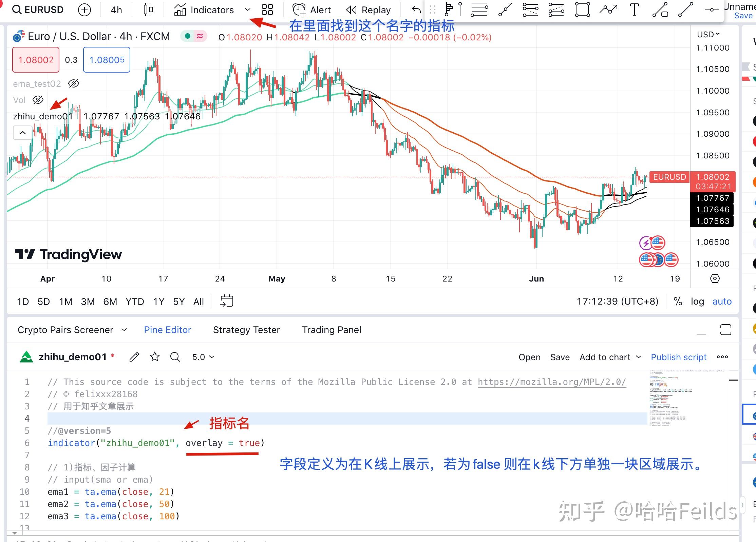The image size is (756, 542).
Task: Toggle the market open green status dot
Action: pyautogui.click(x=187, y=36)
